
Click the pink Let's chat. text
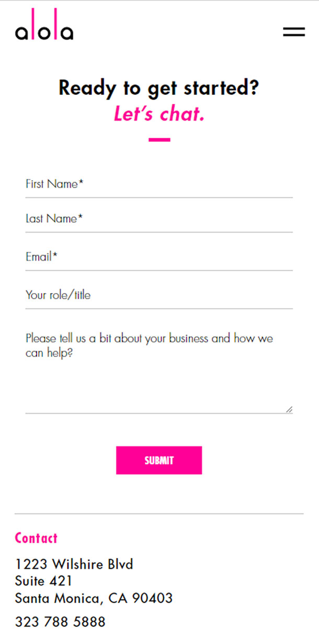(159, 114)
